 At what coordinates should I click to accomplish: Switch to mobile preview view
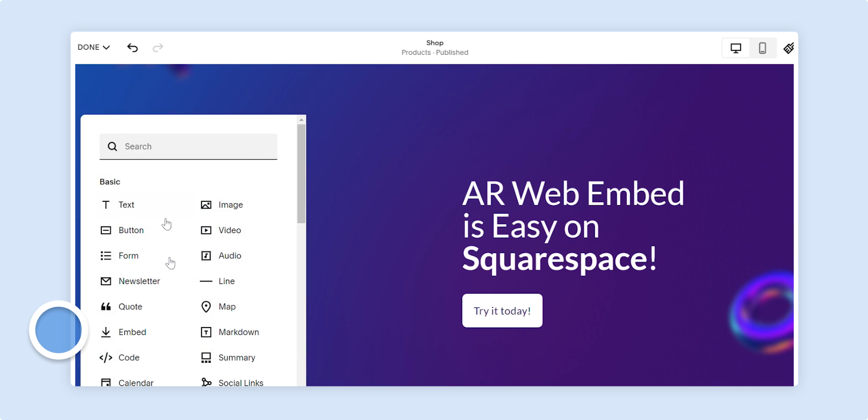762,48
